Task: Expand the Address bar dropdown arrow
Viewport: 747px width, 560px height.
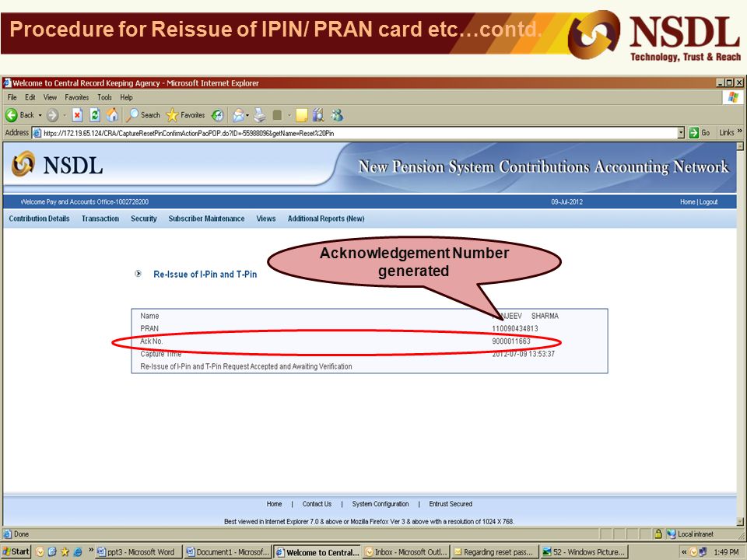Action: [x=681, y=133]
